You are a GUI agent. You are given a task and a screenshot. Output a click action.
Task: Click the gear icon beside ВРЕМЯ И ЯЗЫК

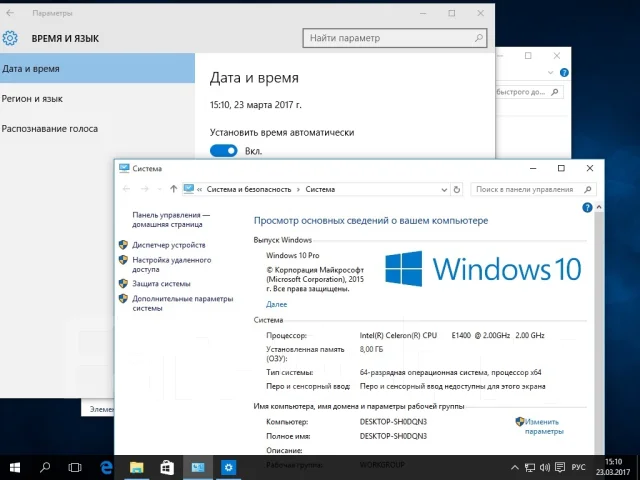tap(10, 38)
